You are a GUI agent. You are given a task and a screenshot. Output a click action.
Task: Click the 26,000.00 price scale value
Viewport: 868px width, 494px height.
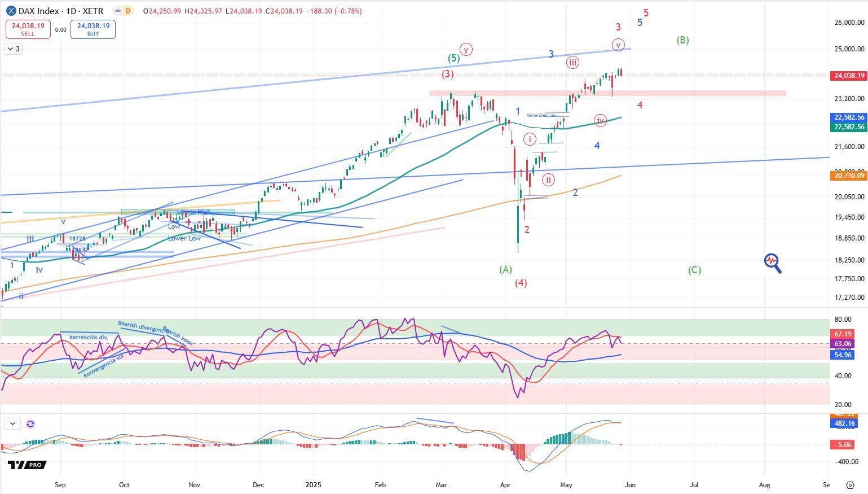click(x=849, y=23)
